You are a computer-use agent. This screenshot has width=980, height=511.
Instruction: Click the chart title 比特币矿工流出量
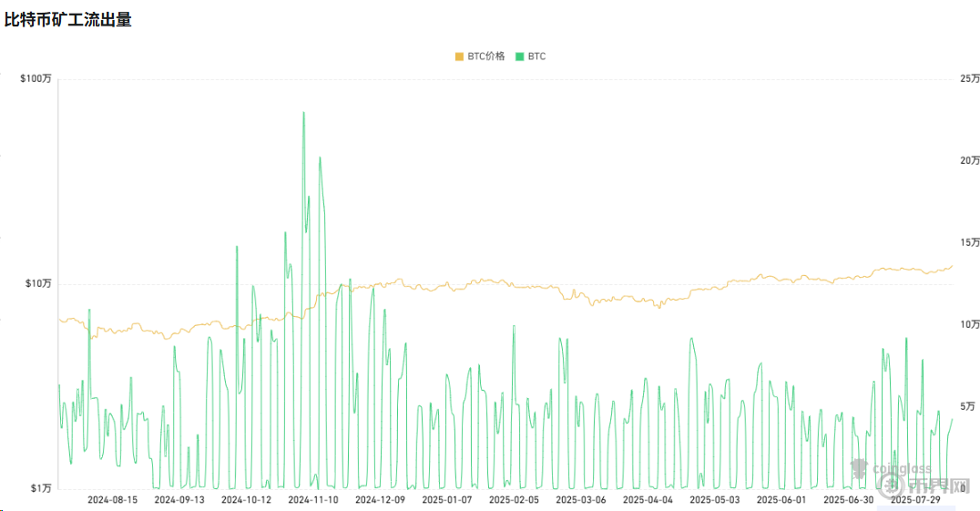[68, 20]
